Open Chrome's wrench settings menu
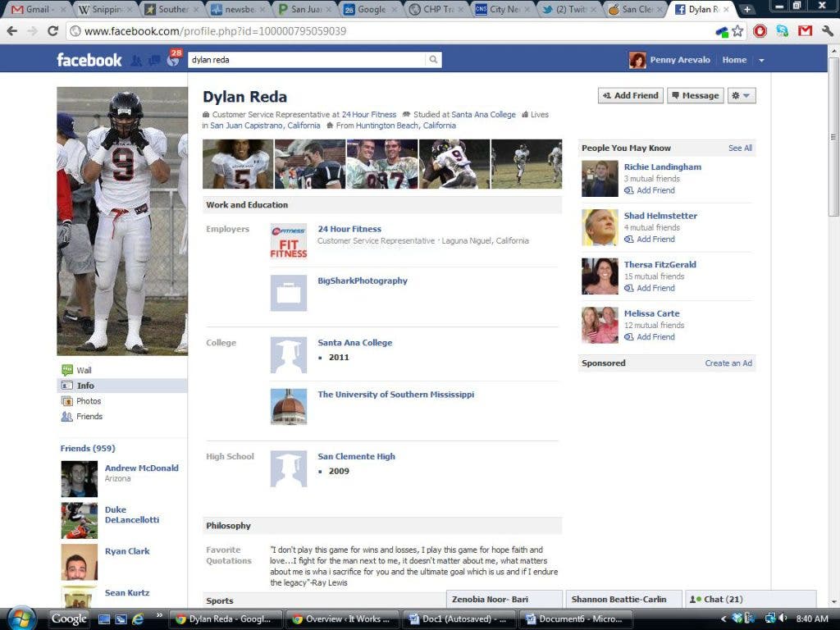The width and height of the screenshot is (840, 630). pyautogui.click(x=827, y=31)
